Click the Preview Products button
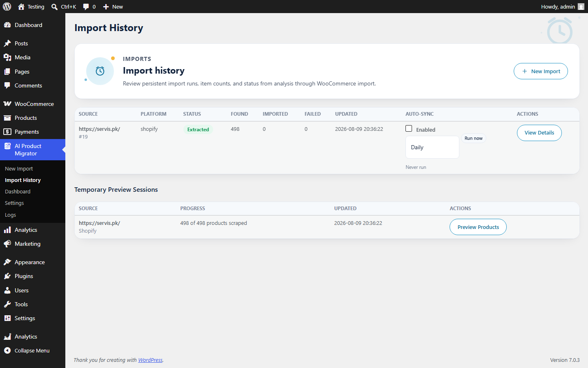Screen dimensions: 588x368 [478, 227]
